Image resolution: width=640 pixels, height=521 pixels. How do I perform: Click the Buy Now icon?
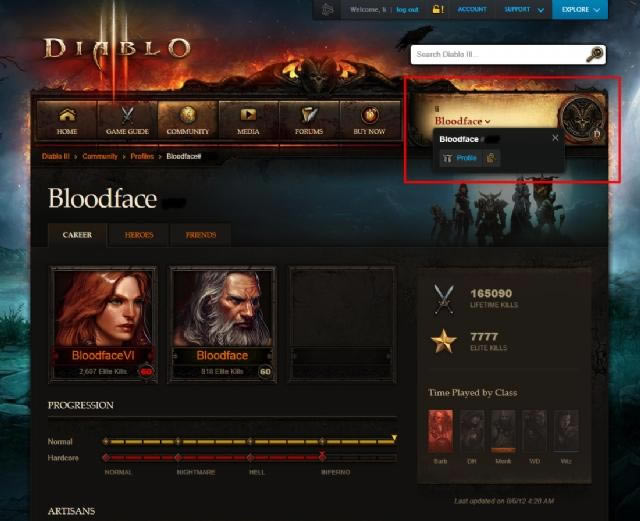point(369,115)
